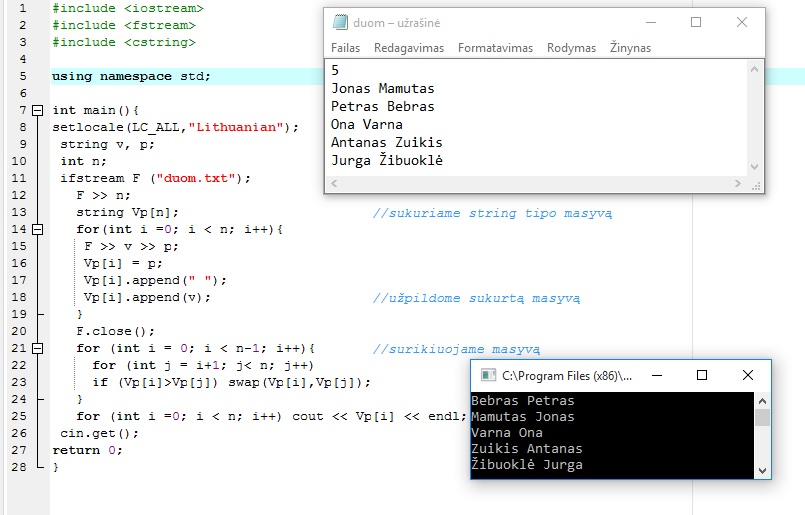Click 'Zuikis Antanas' in console output
Image resolution: width=805 pixels, height=515 pixels.
[x=527, y=448]
